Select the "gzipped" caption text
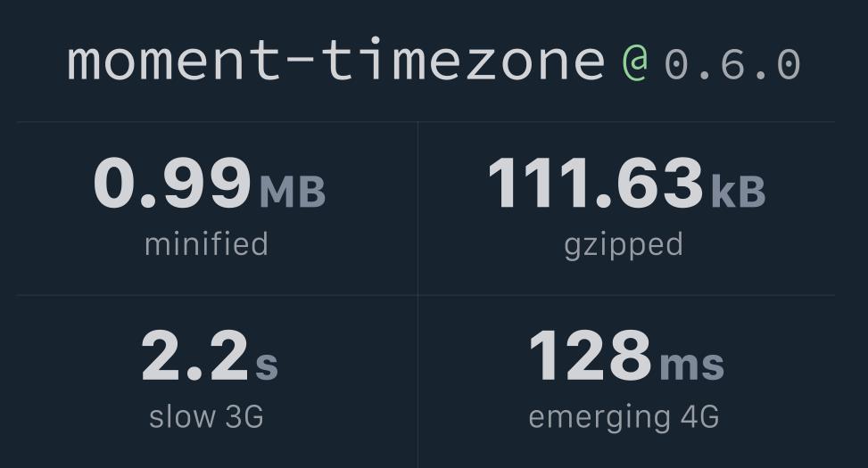 pyautogui.click(x=624, y=244)
